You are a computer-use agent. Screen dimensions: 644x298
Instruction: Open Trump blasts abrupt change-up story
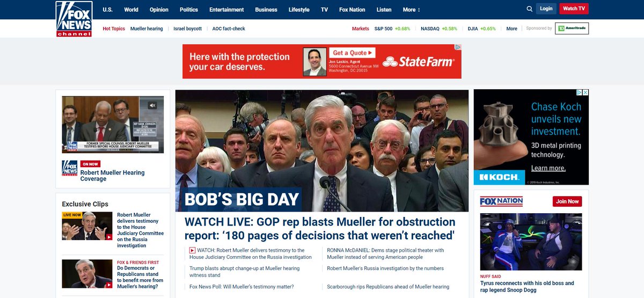click(x=244, y=272)
